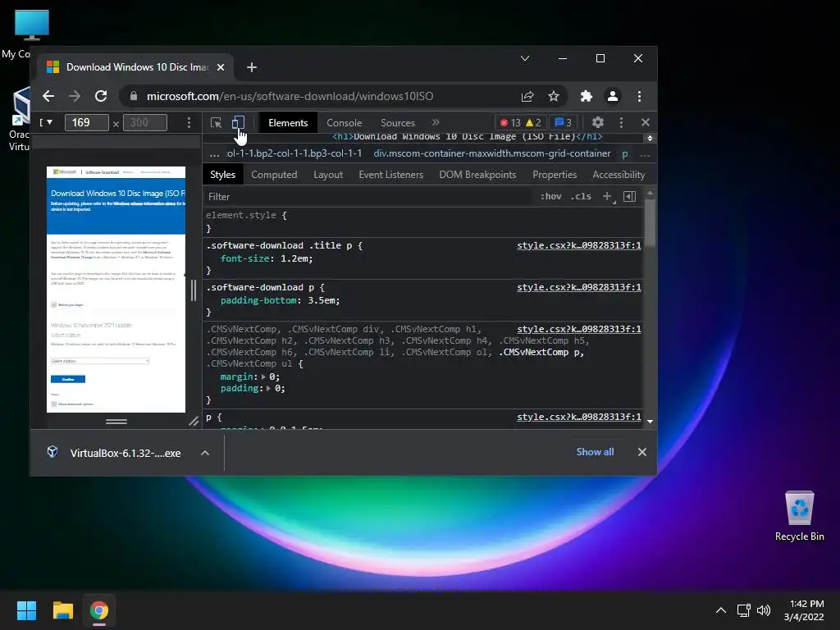This screenshot has height=630, width=840.
Task: Toggle the computed styles sidebar icon
Action: 629,197
